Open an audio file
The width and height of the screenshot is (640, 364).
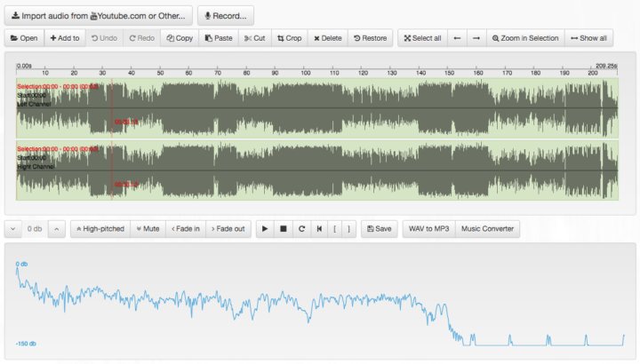coord(24,38)
